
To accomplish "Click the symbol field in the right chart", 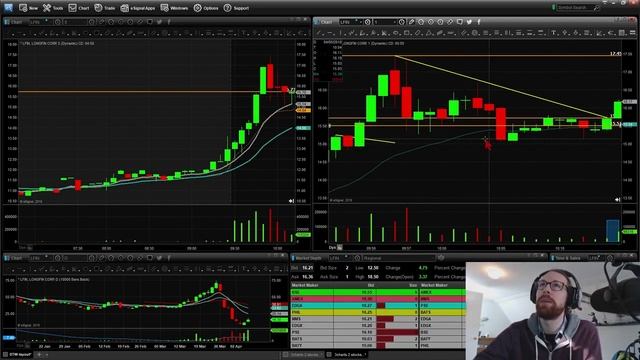I will (x=351, y=22).
